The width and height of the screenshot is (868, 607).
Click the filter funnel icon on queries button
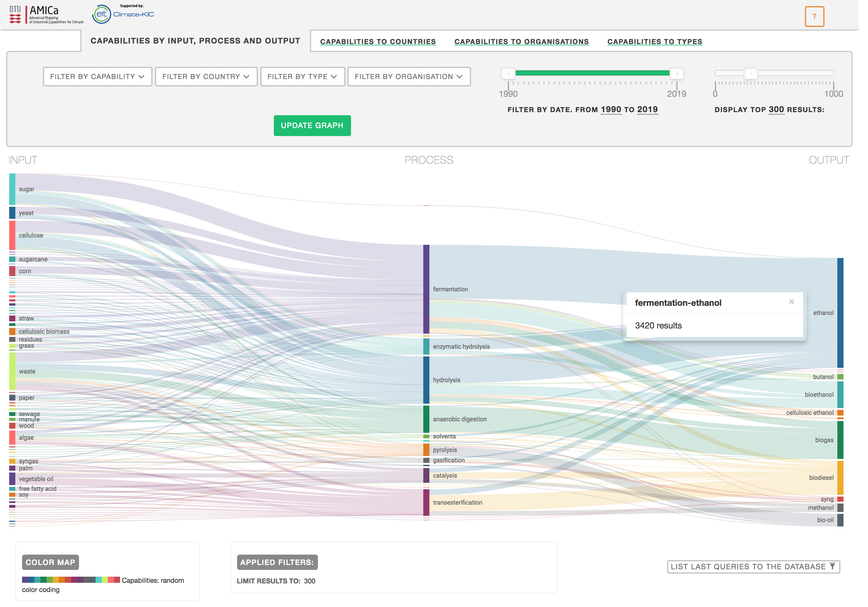841,572
